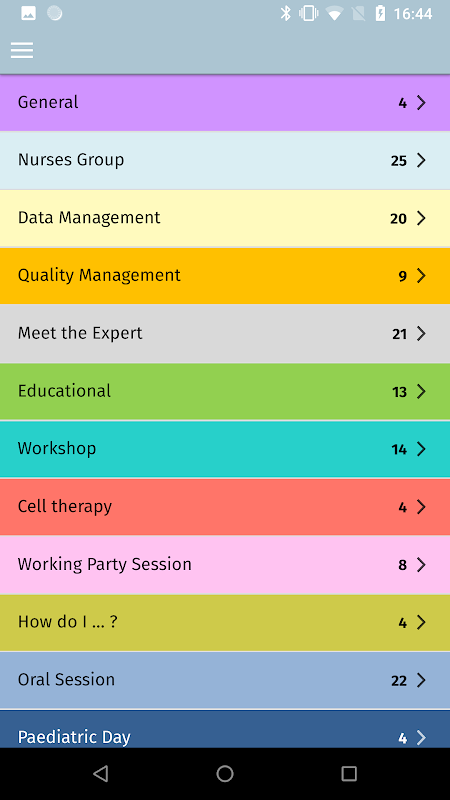This screenshot has height=800, width=450.
Task: Select the pink Working Party Session row
Action: click(x=225, y=565)
